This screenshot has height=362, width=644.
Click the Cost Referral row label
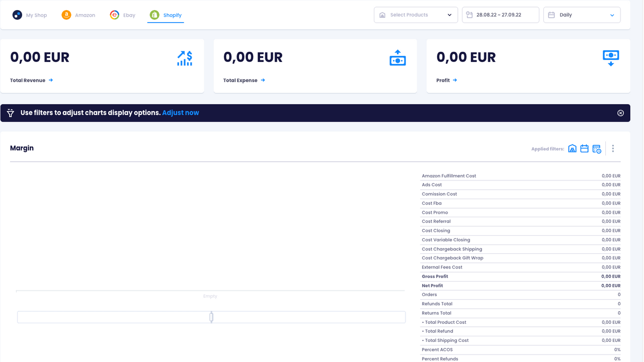(436, 222)
